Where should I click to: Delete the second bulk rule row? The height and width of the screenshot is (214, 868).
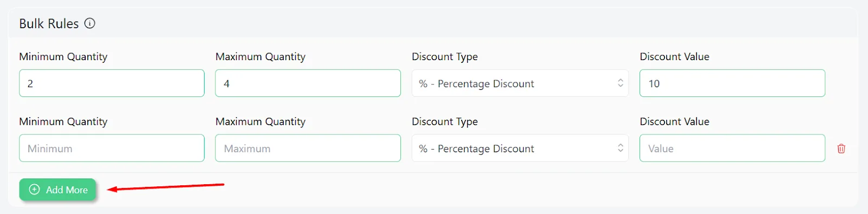pyautogui.click(x=841, y=148)
